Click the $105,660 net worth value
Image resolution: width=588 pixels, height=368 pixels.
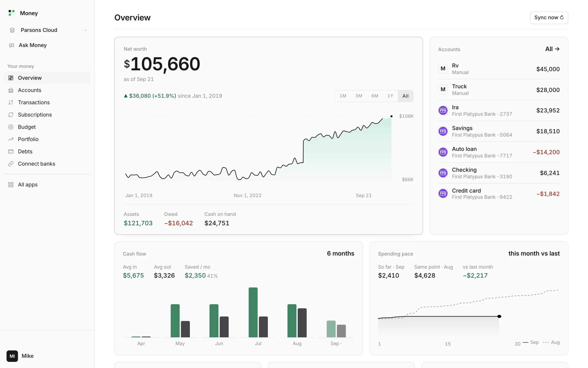pos(162,64)
